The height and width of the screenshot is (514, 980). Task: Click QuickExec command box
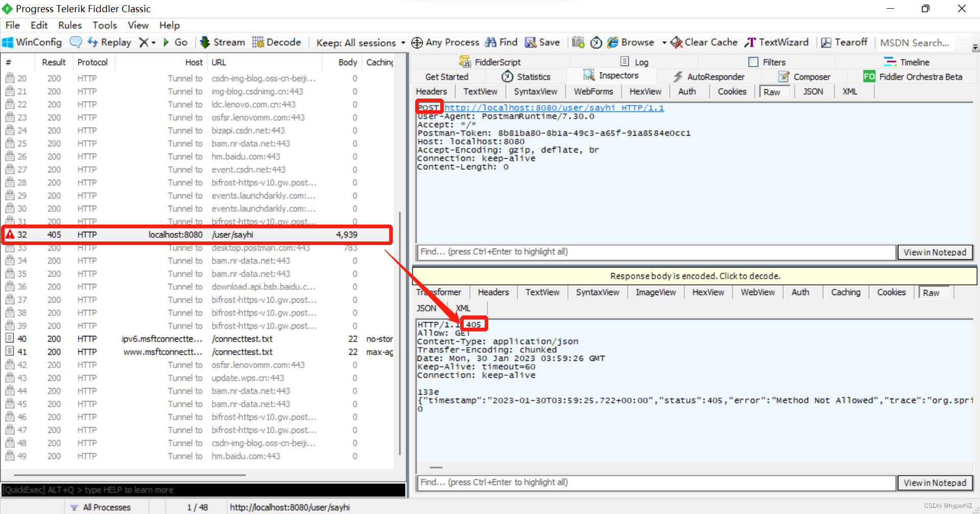coord(203,490)
